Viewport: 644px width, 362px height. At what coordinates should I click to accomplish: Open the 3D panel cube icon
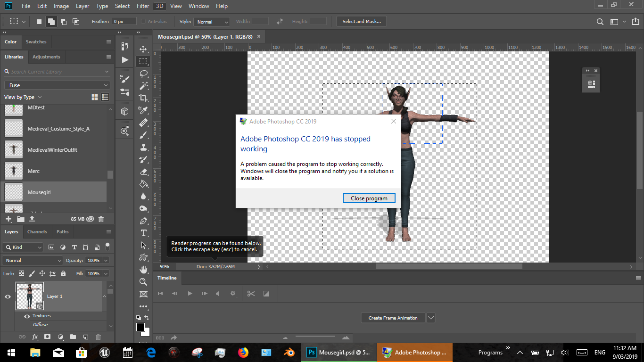tap(125, 111)
